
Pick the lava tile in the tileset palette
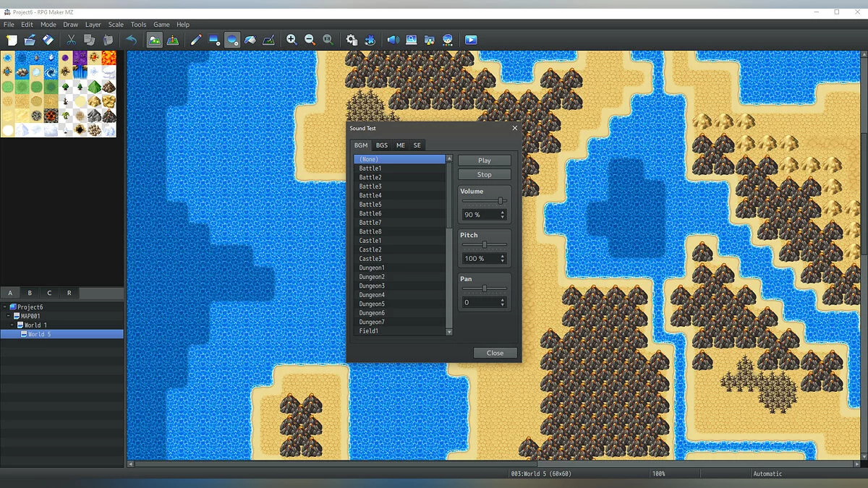[109, 58]
